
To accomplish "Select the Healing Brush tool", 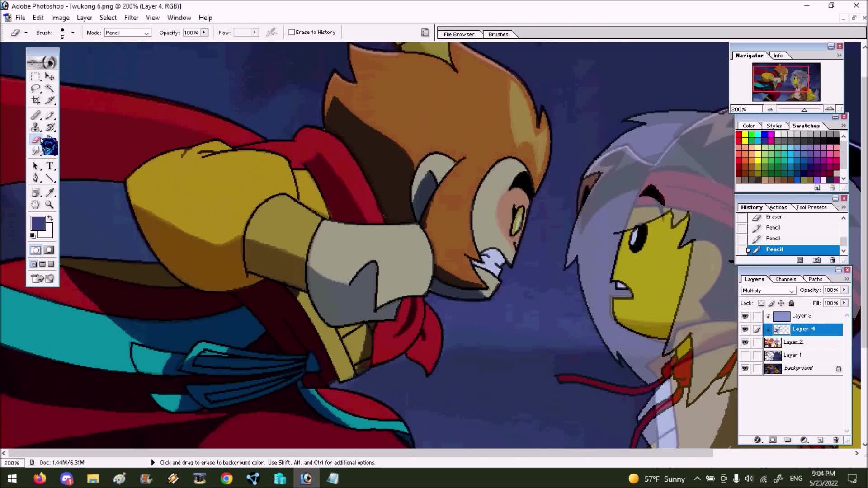I will pos(35,116).
